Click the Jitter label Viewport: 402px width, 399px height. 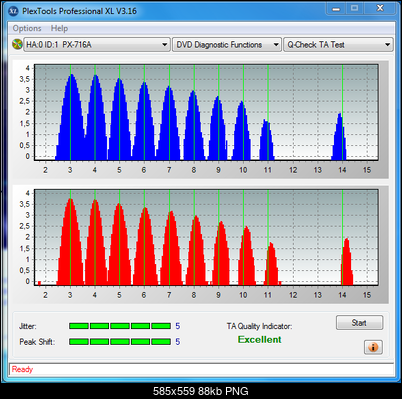tap(28, 326)
